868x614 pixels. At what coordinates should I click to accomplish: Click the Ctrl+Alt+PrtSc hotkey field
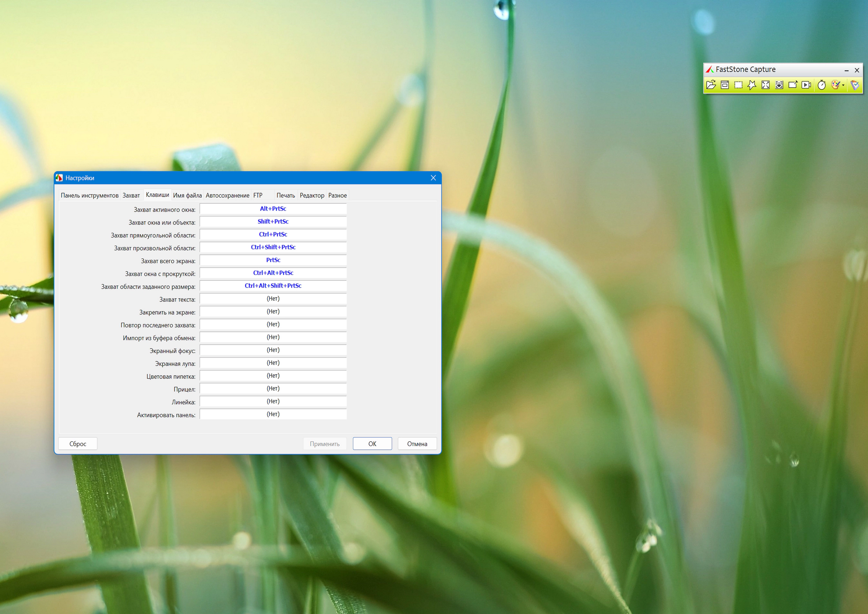tap(273, 273)
